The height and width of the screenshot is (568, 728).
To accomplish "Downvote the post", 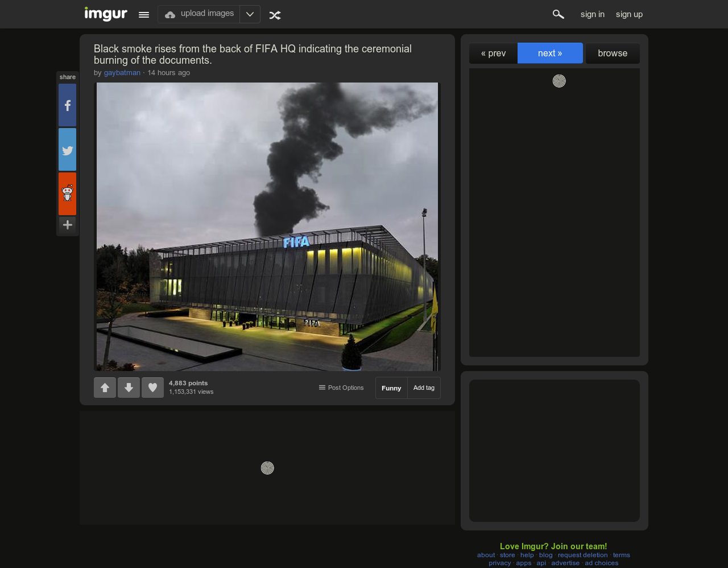I will pyautogui.click(x=129, y=388).
